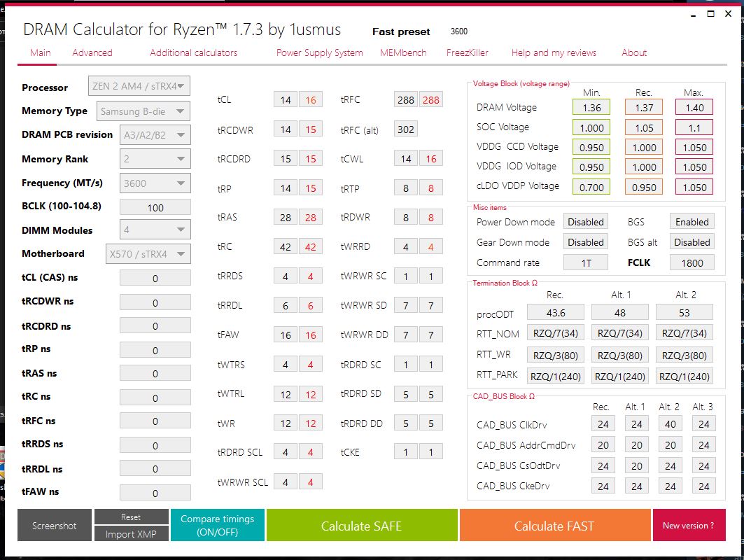Expand the Memory Rank dropdown

tap(155, 158)
